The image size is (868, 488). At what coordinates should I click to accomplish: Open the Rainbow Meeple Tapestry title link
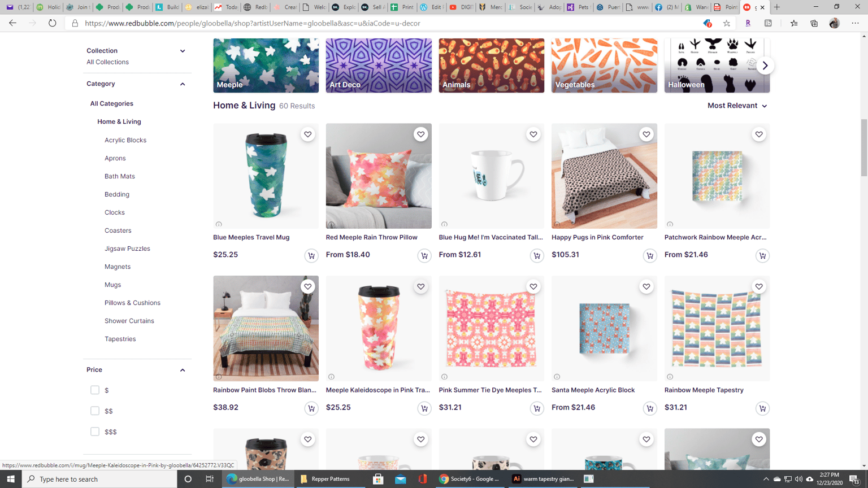704,390
